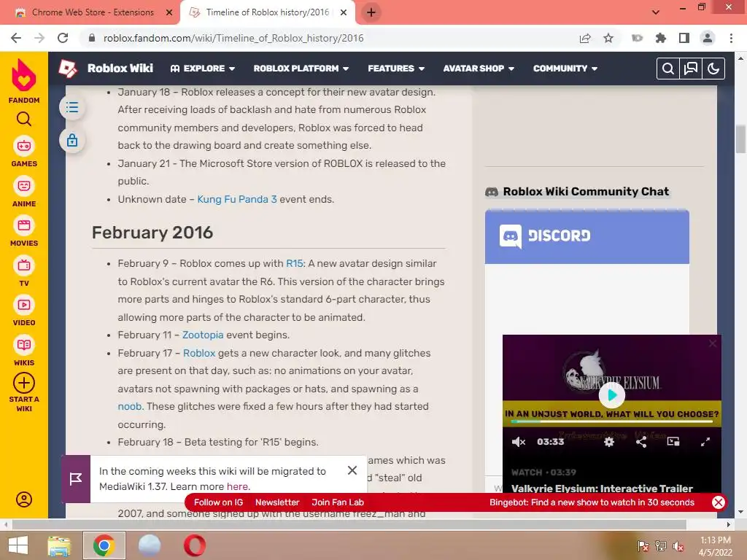
Task: Open the user account icon in Fandom sidebar
Action: click(x=24, y=499)
